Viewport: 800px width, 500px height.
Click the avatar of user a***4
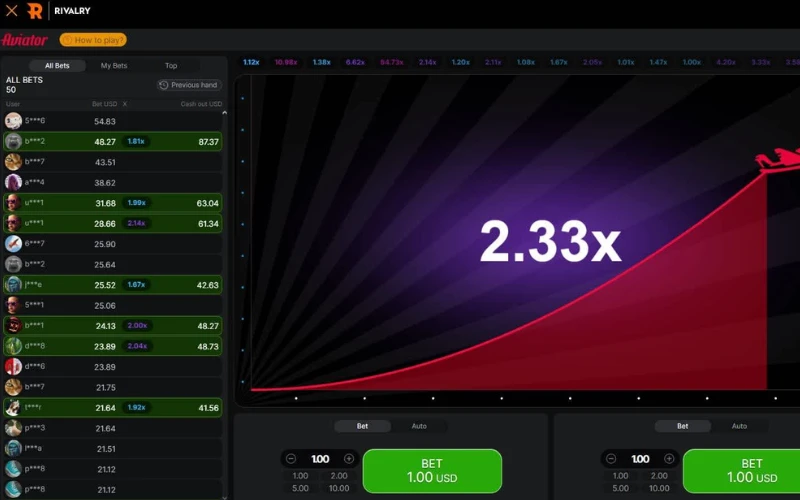coord(13,182)
